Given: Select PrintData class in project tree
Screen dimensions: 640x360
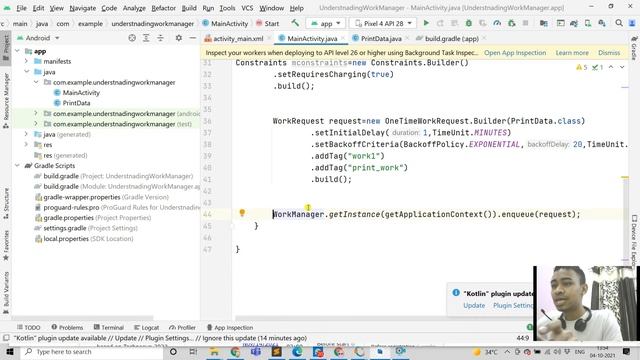Looking at the screenshot, I should pyautogui.click(x=76, y=103).
